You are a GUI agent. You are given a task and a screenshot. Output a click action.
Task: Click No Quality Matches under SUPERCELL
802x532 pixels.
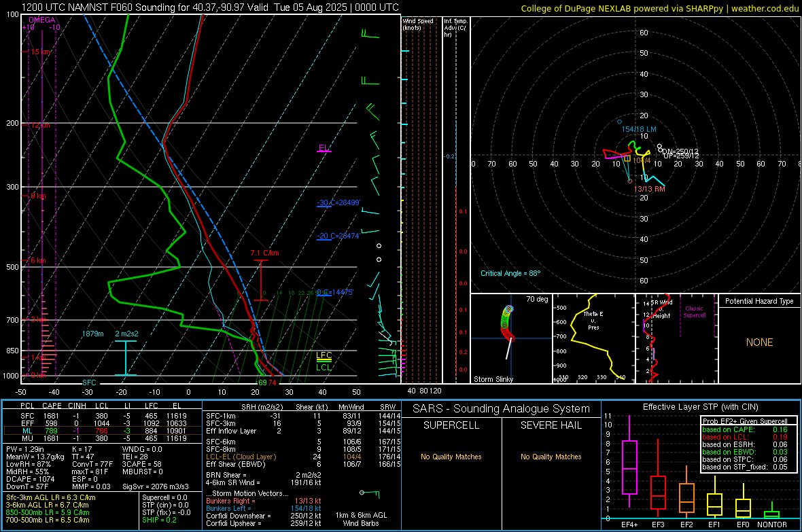click(x=451, y=457)
